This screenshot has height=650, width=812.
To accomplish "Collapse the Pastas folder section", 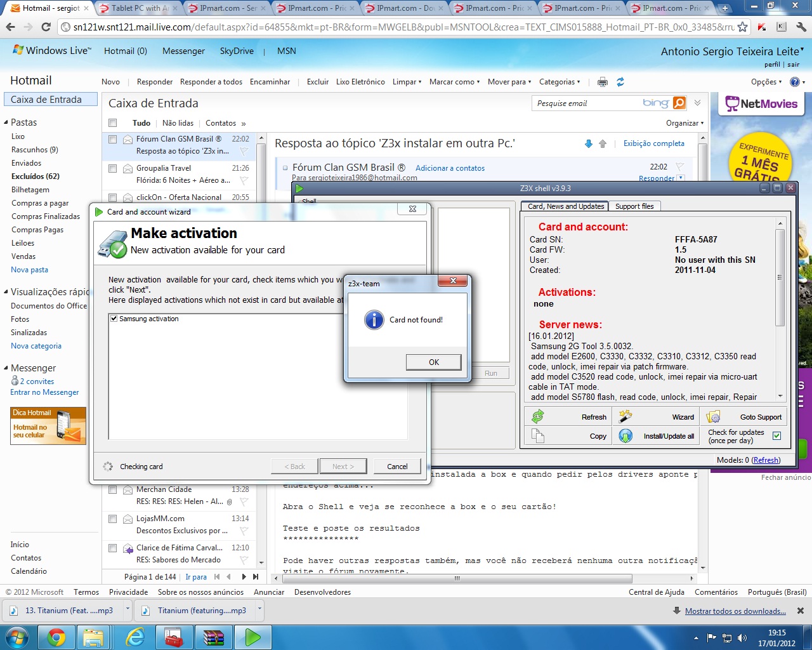I will 6,123.
